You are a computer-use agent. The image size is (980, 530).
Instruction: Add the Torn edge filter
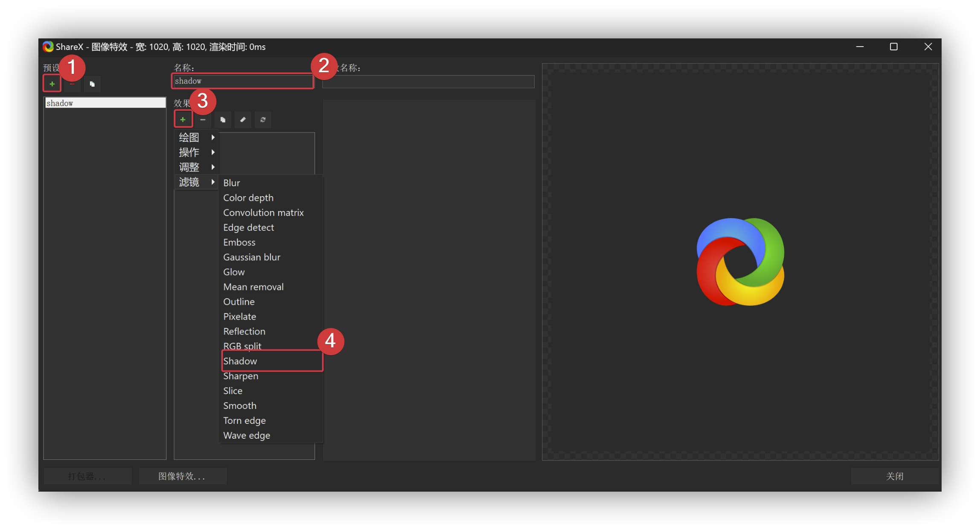click(x=271, y=420)
